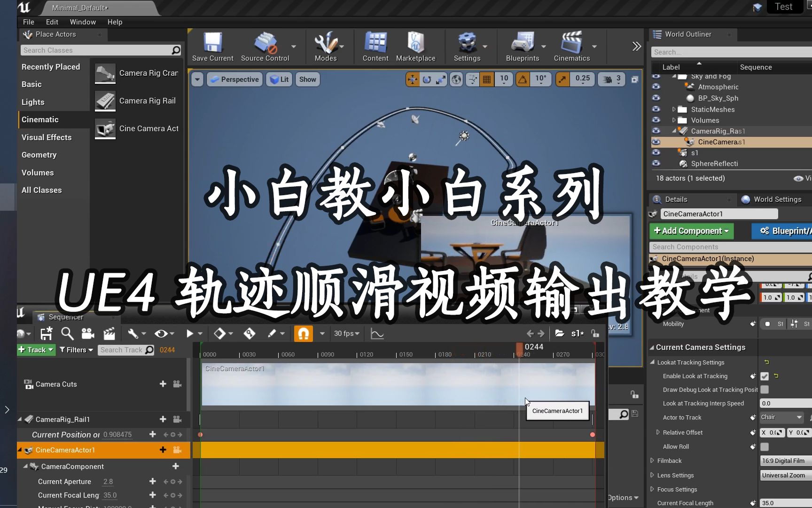Open the sequence folder browse icon

coord(559,333)
